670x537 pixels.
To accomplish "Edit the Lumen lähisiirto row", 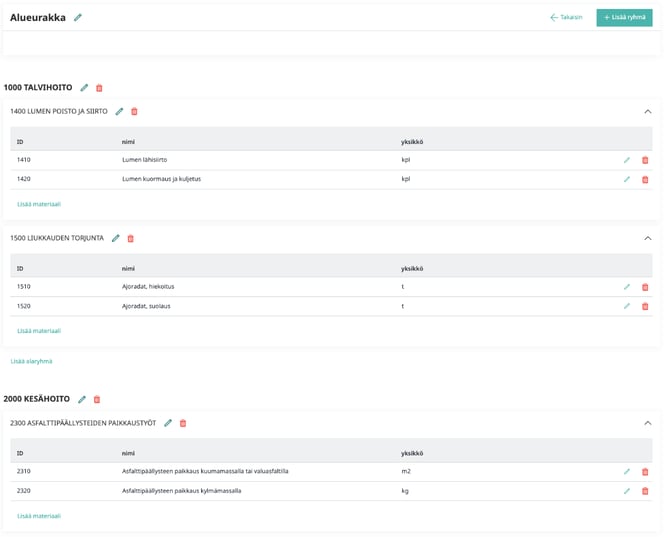I will [x=627, y=160].
